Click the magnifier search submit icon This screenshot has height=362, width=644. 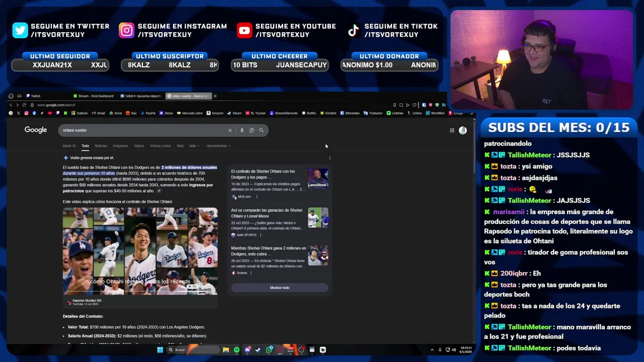pyautogui.click(x=261, y=130)
